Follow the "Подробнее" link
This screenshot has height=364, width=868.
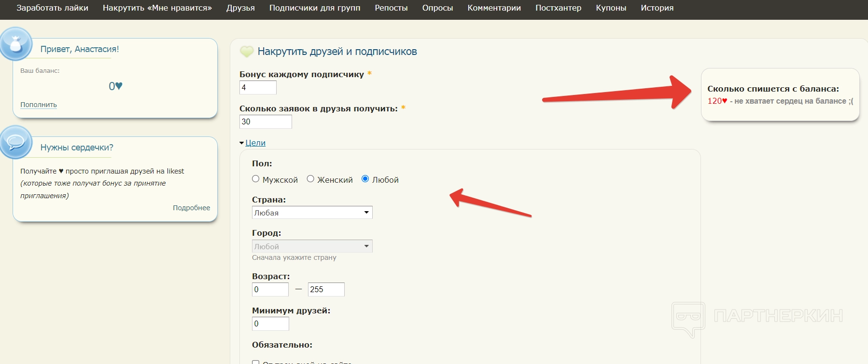tap(191, 208)
